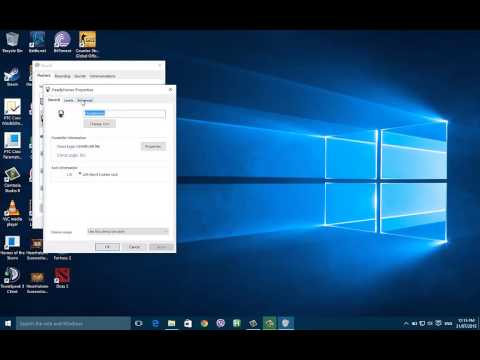Click Cancel in Headphones Properties
The height and width of the screenshot is (360, 480).
134,247
